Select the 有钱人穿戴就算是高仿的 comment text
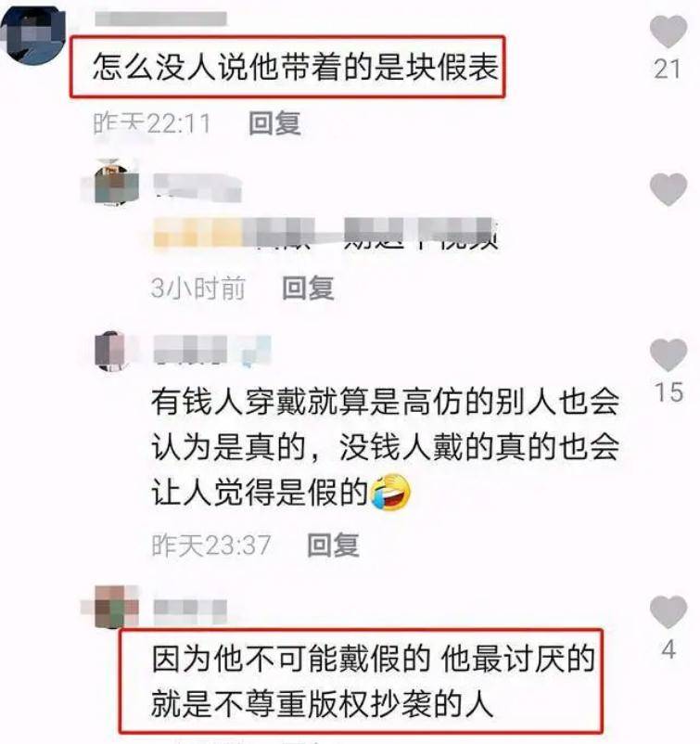700x744 pixels. click(385, 447)
